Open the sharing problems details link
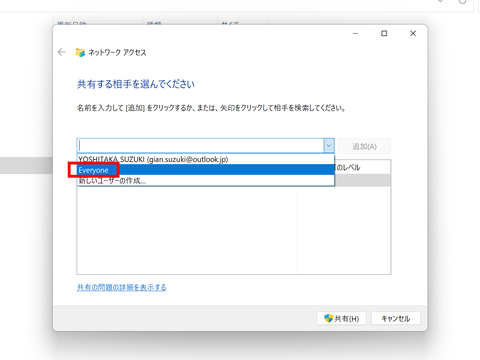480x360 pixels. tap(121, 287)
